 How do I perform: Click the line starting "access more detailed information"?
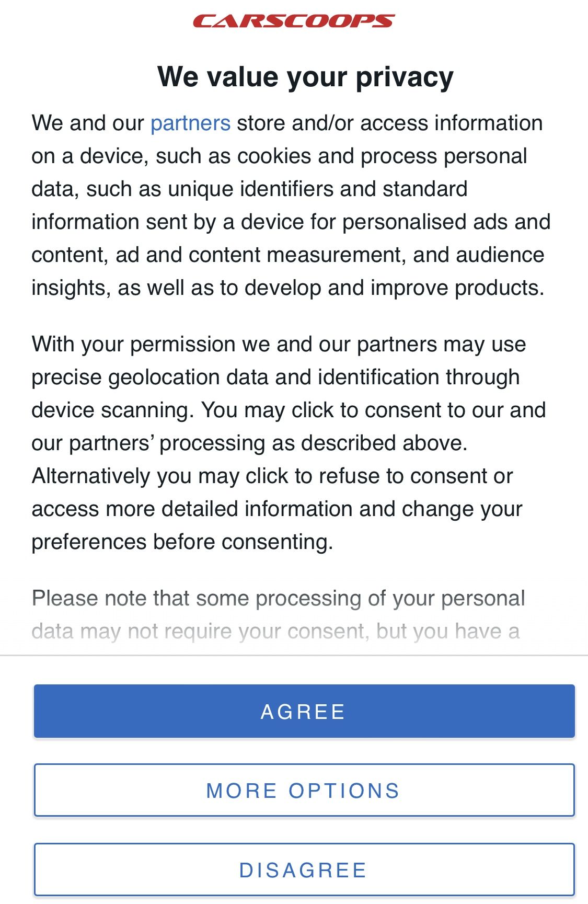[x=277, y=509]
